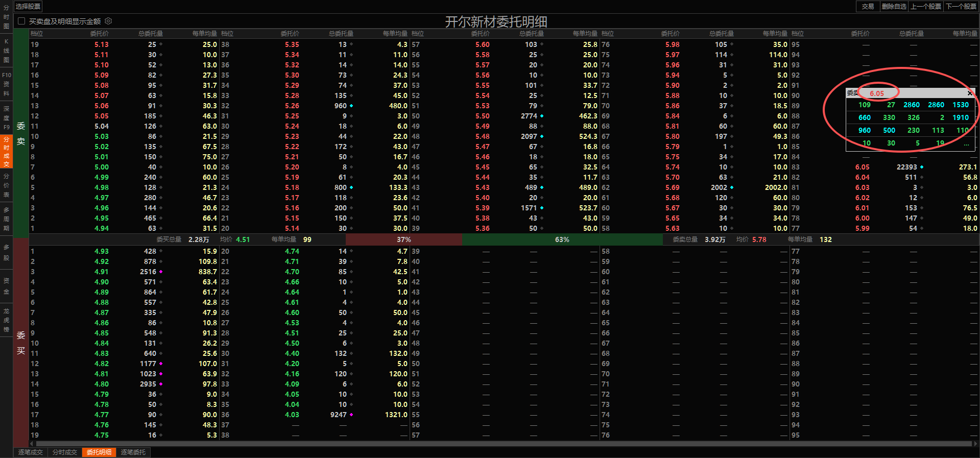
Task: Open the 深度F9 sidebar tab
Action: (6, 117)
